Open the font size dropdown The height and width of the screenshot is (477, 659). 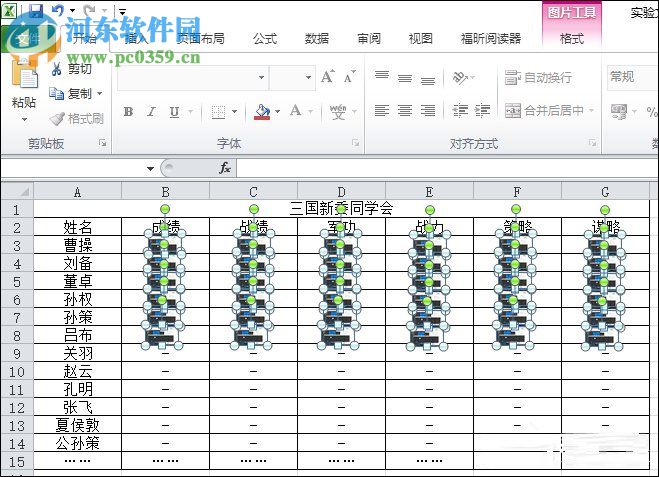pyautogui.click(x=308, y=77)
